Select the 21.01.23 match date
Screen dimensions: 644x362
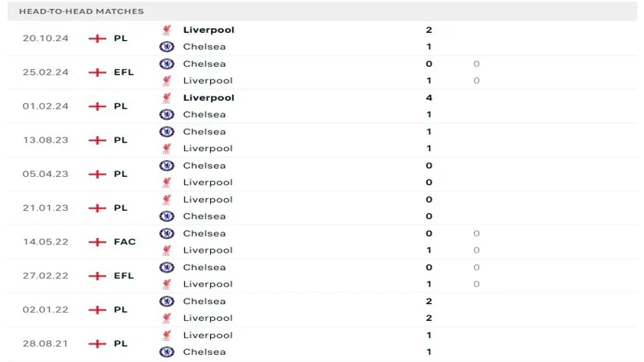(45, 208)
